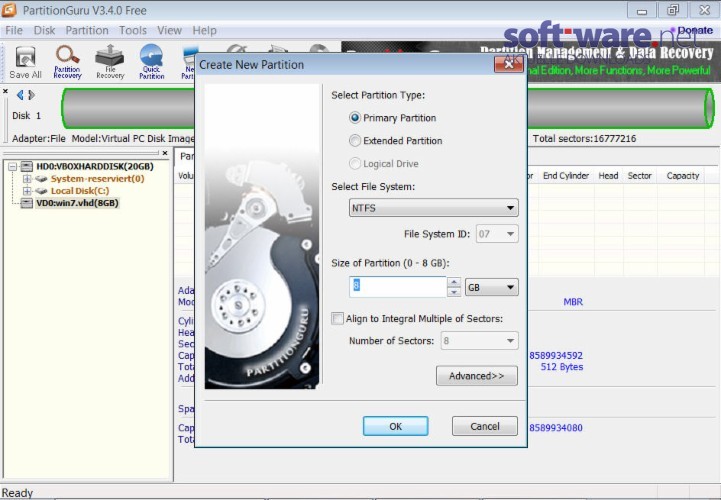Open Partition Recovery tool

67,63
